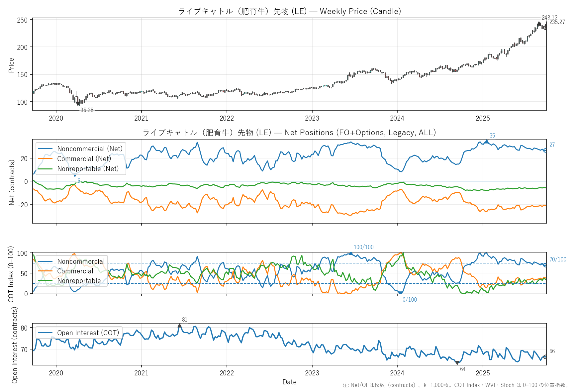Click the latest open interest circle marker at 66
Viewport: 574px width, 392px height.
545,357
